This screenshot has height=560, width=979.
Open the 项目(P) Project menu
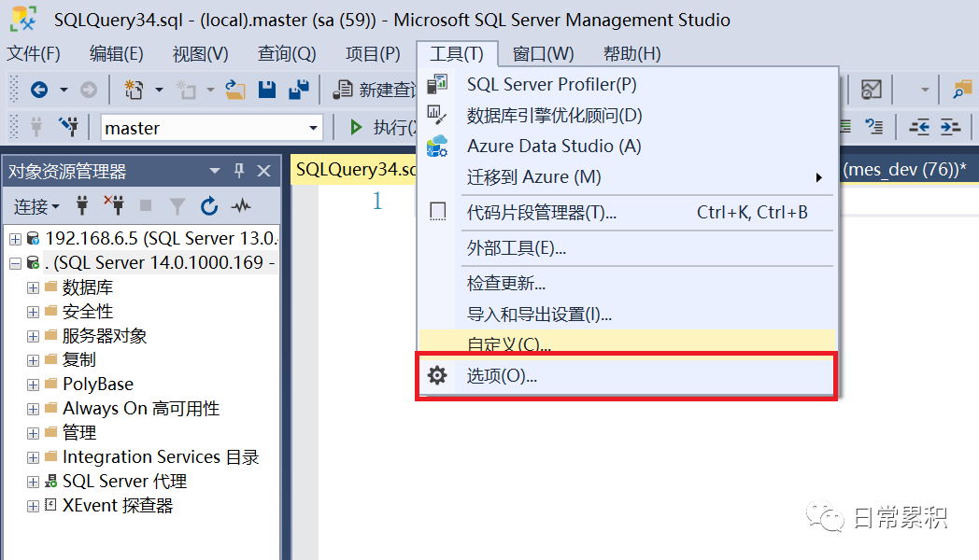pyautogui.click(x=373, y=53)
